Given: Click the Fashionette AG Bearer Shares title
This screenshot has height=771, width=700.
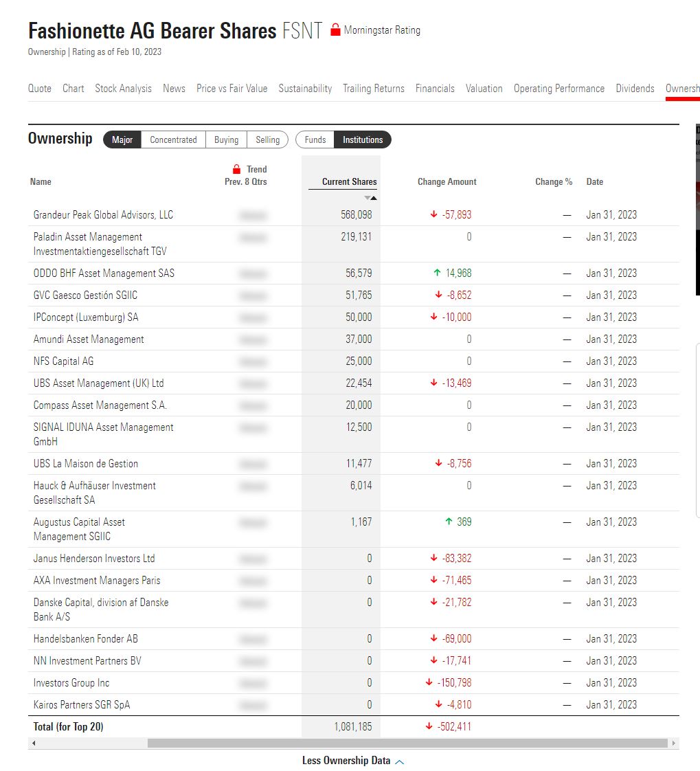Looking at the screenshot, I should [x=153, y=30].
